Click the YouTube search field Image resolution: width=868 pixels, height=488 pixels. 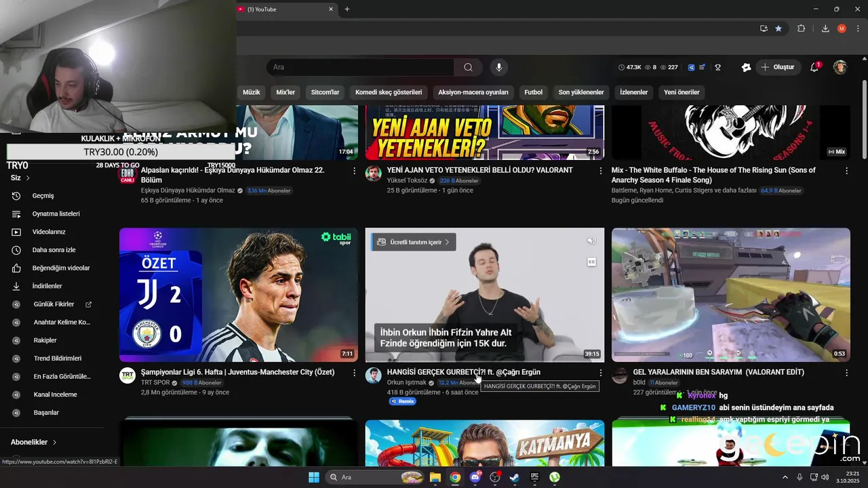361,67
